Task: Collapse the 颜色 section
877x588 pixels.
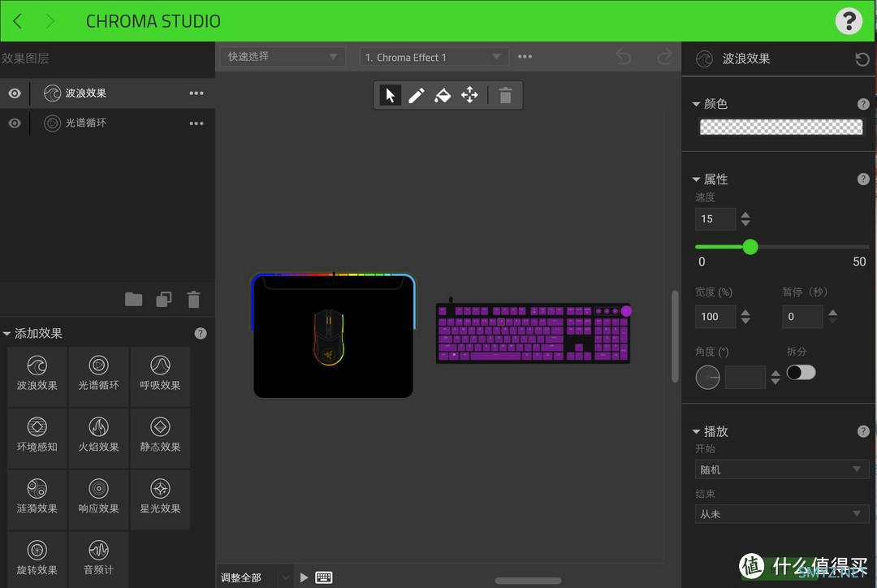Action: pos(697,104)
